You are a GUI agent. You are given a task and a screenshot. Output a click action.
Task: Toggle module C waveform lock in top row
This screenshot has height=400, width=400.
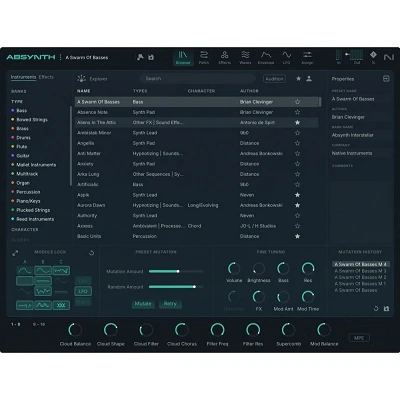pos(61,270)
